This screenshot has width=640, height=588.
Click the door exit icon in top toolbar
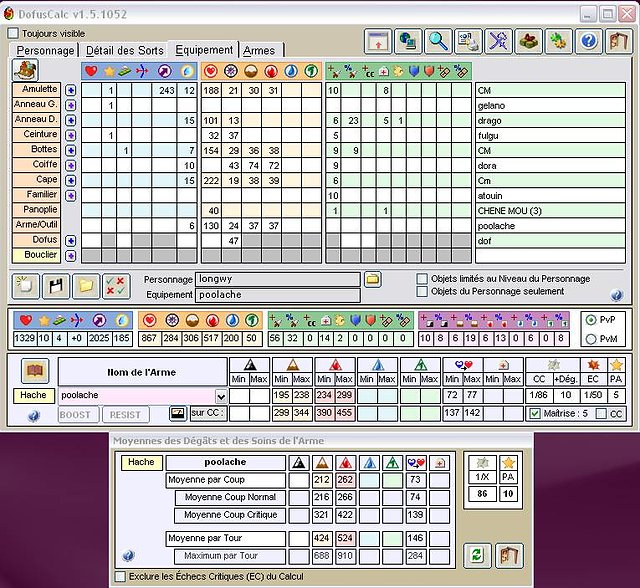pos(619,41)
